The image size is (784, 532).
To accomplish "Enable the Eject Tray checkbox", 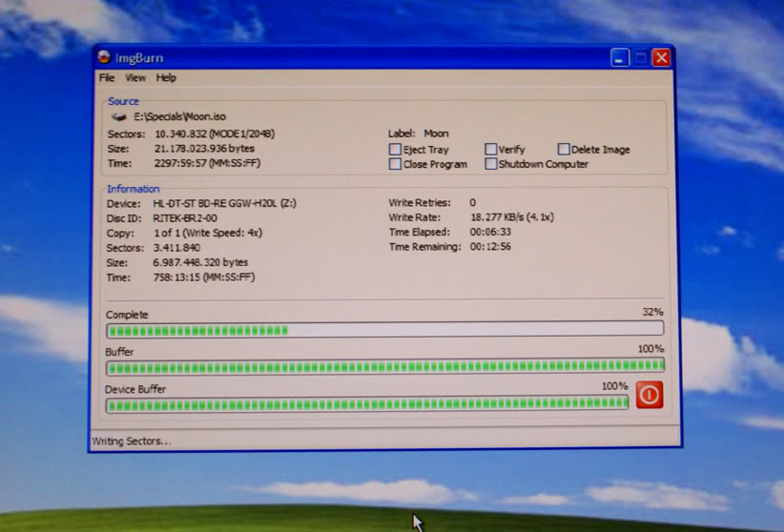I will (395, 150).
